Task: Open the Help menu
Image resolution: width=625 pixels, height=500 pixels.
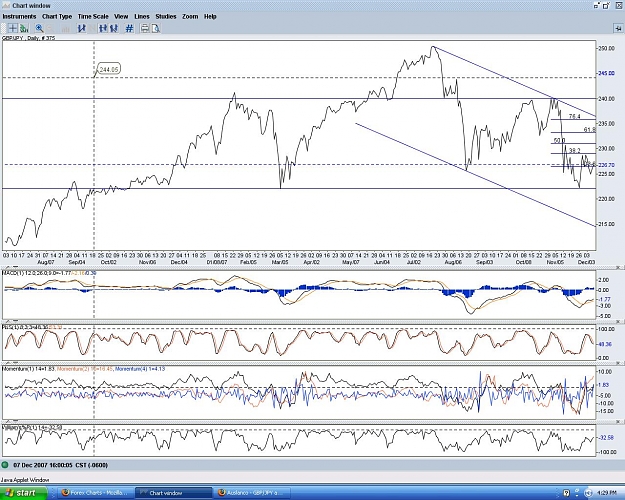Action: [x=210, y=16]
